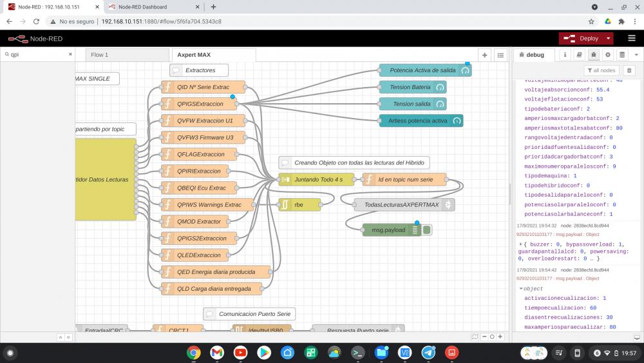The width and height of the screenshot is (644, 363).
Task: Select the TodasLecturasAXPERTMAX link node
Action: click(404, 205)
